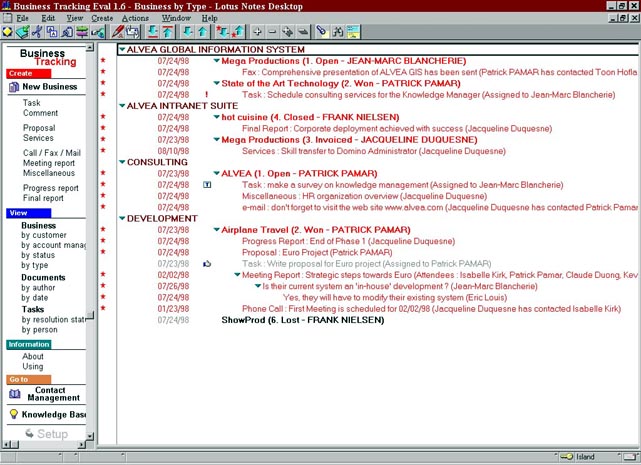Navigate previous with plain up arrow icon
The width and height of the screenshot is (641, 465).
pyautogui.click(x=203, y=31)
